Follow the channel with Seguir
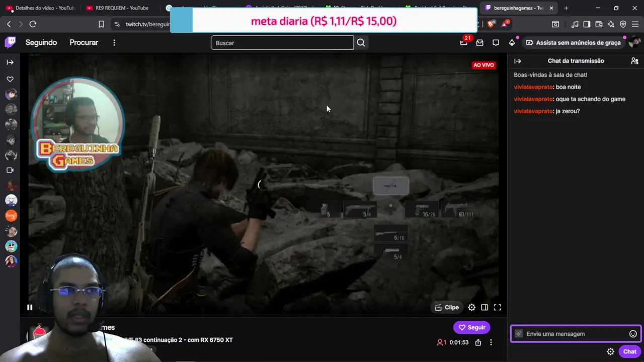The image size is (644, 362). (471, 327)
